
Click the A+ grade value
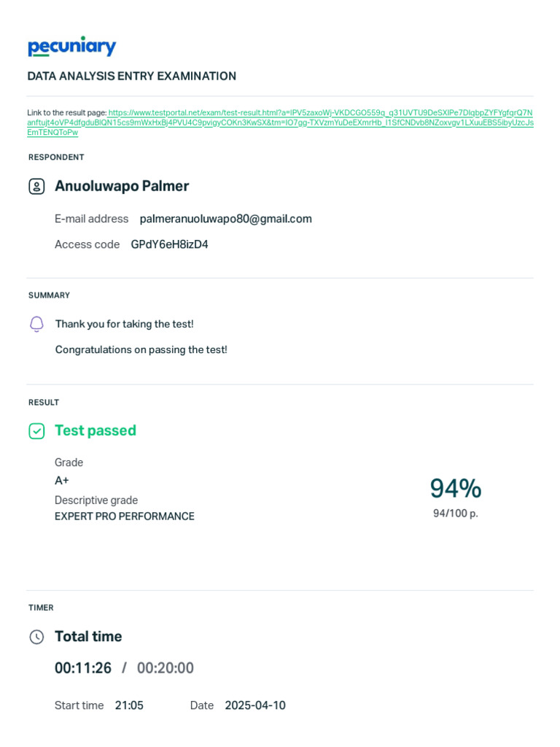(x=62, y=481)
